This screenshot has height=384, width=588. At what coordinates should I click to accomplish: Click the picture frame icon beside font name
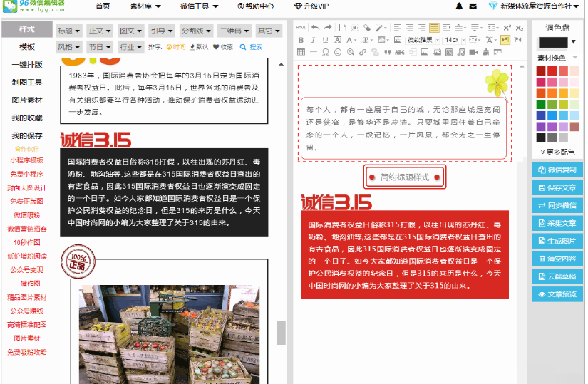[398, 40]
